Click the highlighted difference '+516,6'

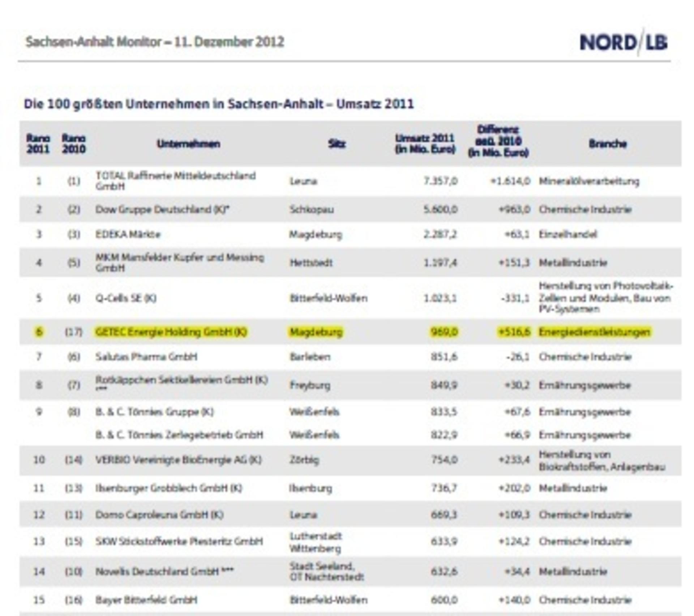point(514,332)
